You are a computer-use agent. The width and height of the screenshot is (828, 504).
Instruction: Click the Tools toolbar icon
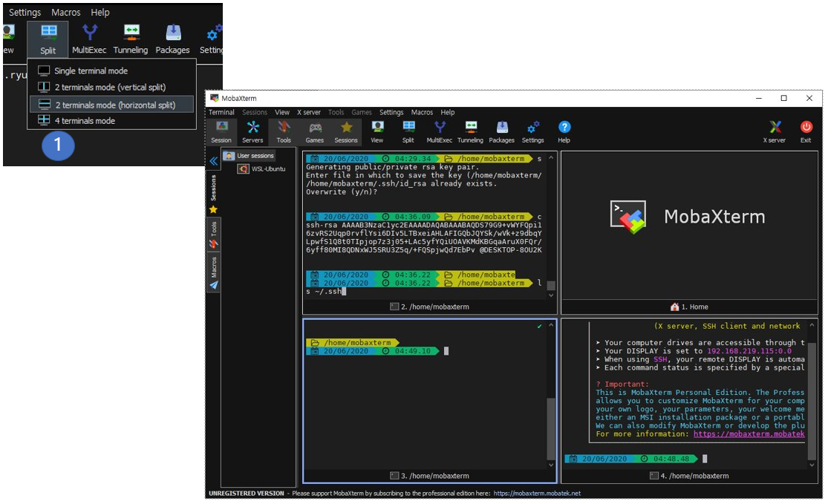point(284,132)
